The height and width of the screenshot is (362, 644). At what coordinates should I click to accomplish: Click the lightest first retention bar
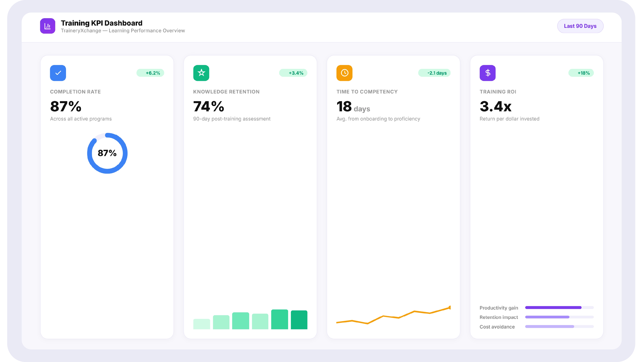click(x=202, y=324)
